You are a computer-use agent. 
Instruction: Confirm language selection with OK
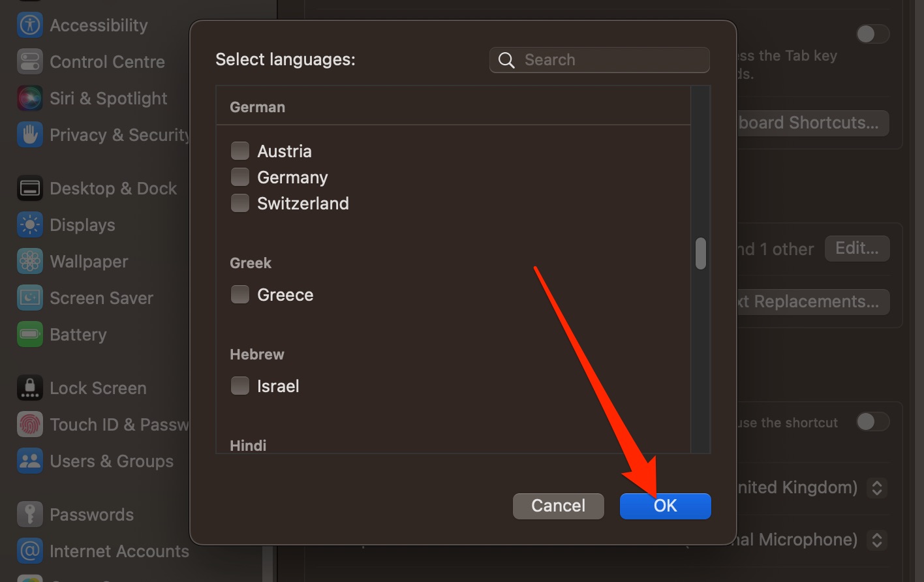(x=665, y=506)
